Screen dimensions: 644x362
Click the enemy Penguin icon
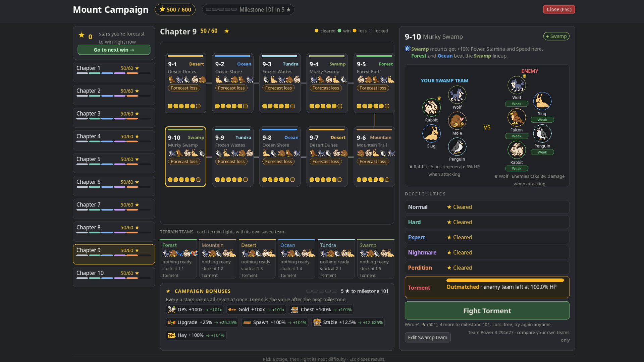point(542,134)
